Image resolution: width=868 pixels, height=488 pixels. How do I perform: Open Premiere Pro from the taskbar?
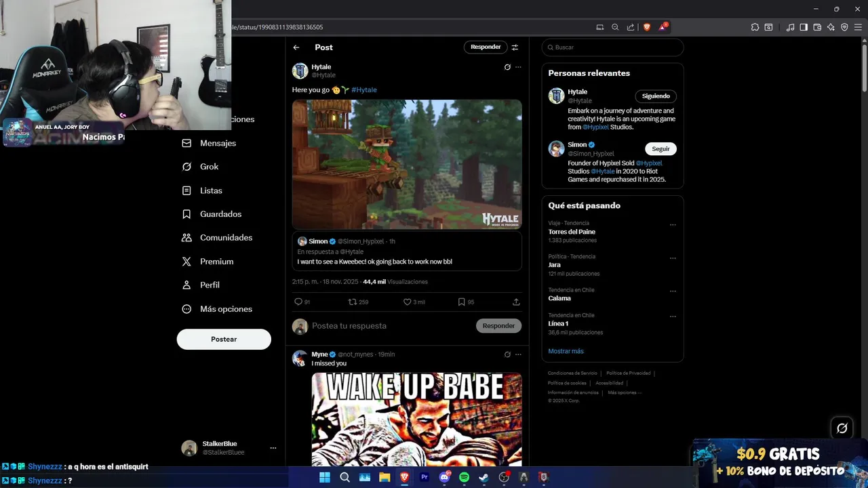click(x=425, y=477)
